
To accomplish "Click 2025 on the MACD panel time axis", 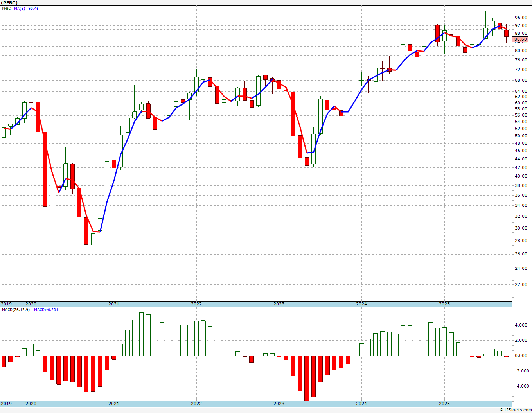I will (x=444, y=404).
